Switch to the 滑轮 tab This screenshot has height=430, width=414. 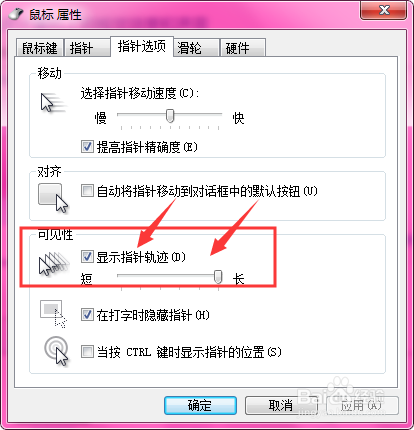[196, 48]
